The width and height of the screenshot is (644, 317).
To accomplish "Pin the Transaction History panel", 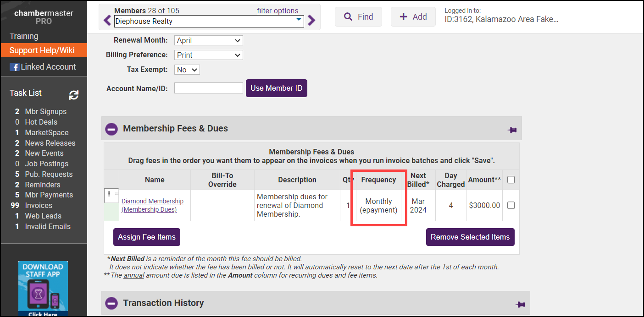I will [520, 304].
